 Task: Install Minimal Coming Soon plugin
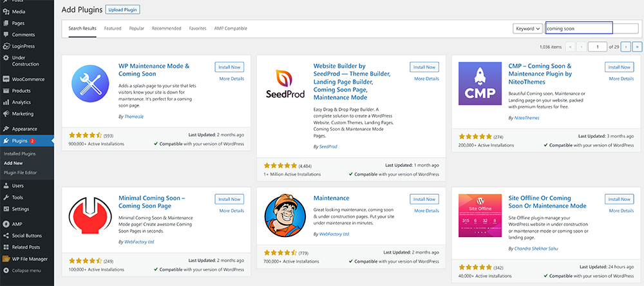pos(229,199)
